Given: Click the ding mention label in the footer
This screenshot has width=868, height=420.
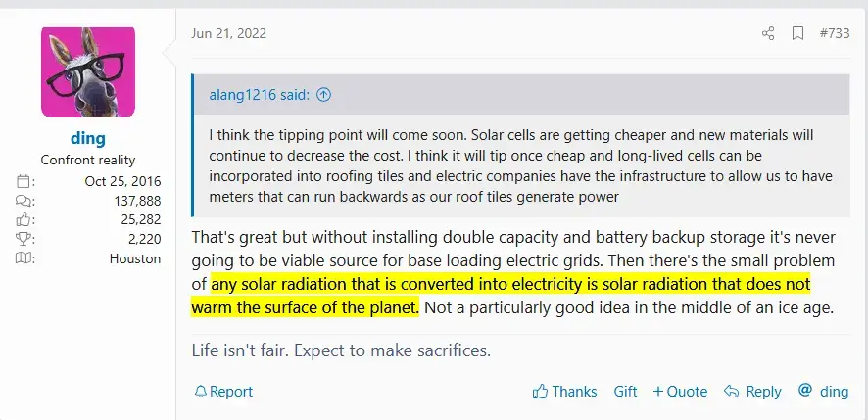Looking at the screenshot, I should pyautogui.click(x=834, y=392).
